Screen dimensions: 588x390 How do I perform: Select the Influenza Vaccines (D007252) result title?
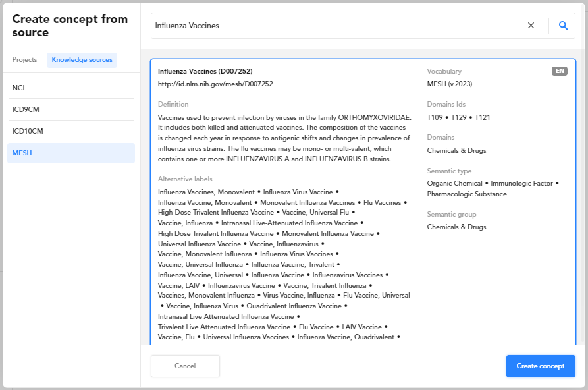[205, 71]
